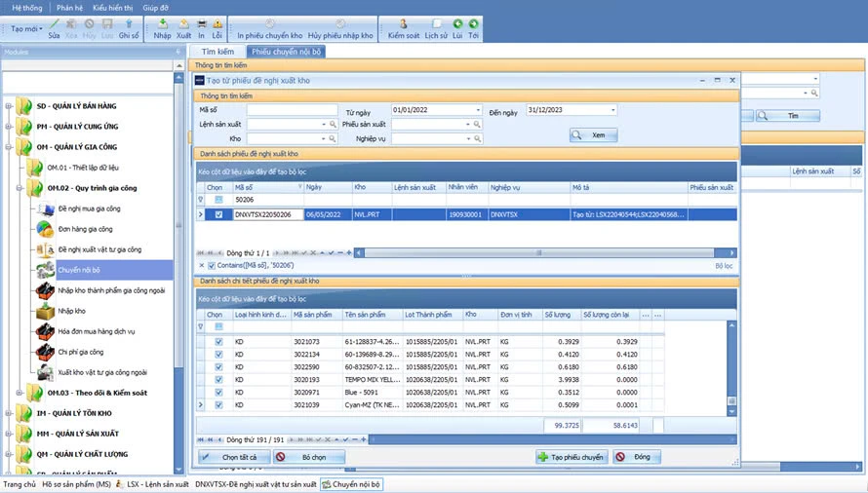Go back with the Lùi icon

457,23
